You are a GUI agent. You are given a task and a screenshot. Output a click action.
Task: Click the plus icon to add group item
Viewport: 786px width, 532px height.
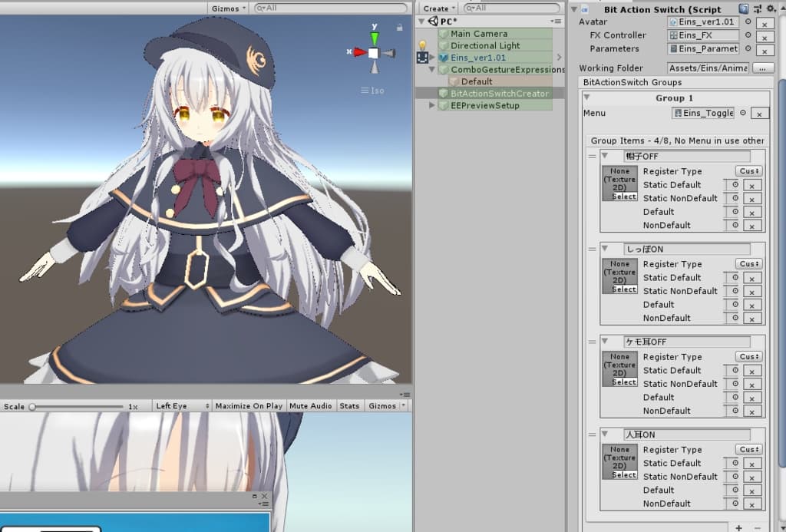(738, 527)
